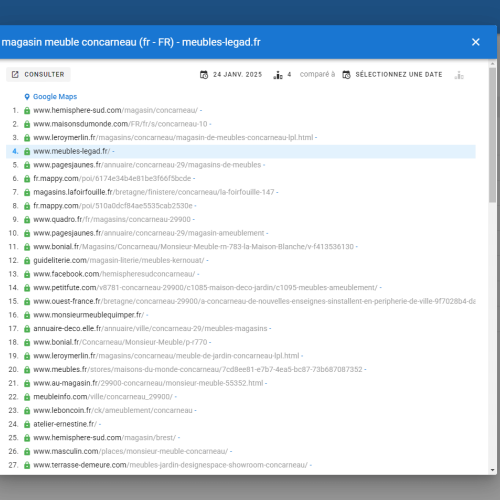Open the Google Maps link
The image size is (500, 500).
coord(55,97)
